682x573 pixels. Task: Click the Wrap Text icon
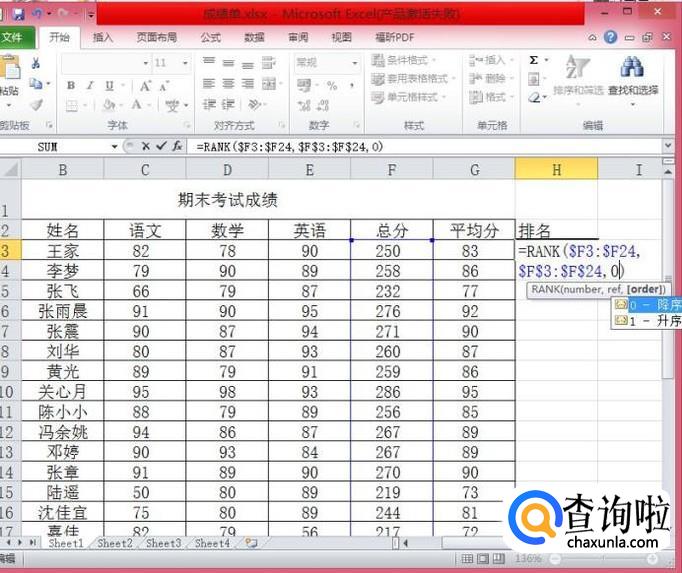268,63
